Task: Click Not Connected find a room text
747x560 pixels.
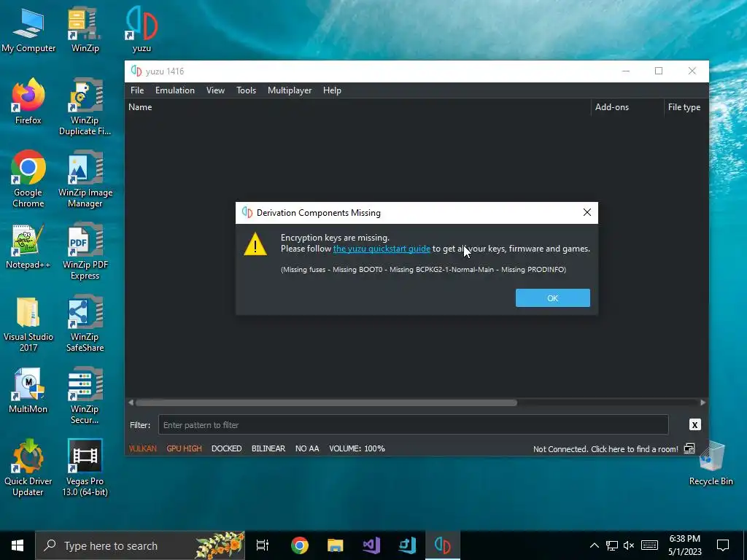Action: coord(605,449)
